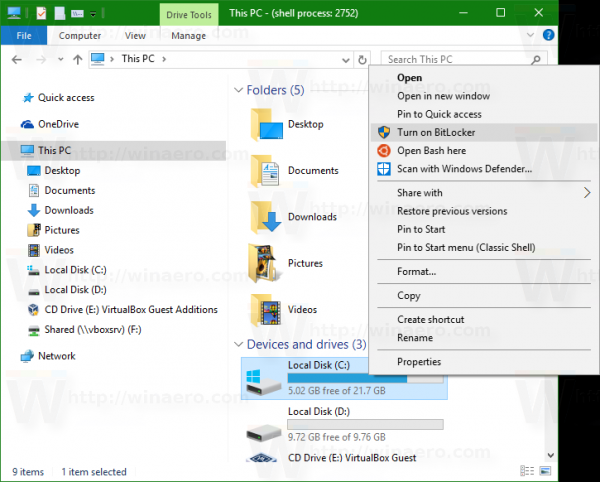Choose Properties from the context menu
This screenshot has height=482, width=600.
tap(484, 362)
